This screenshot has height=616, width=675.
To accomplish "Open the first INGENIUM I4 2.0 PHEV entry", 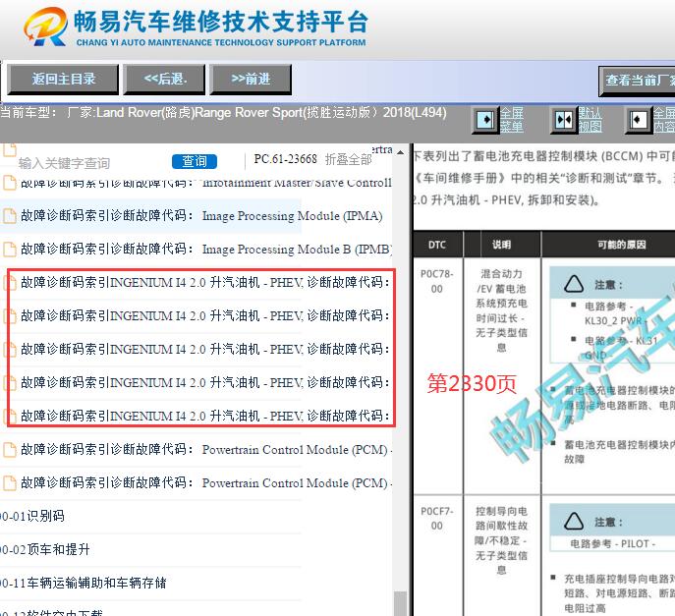I will click(x=205, y=282).
